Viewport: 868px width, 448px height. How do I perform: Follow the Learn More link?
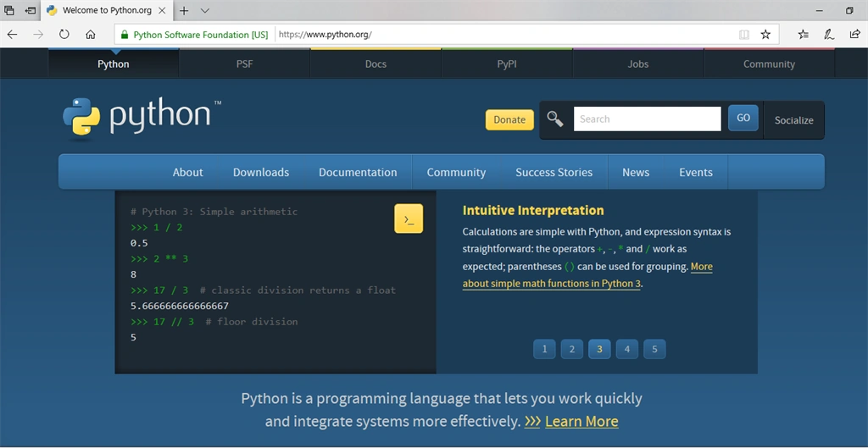pyautogui.click(x=581, y=422)
